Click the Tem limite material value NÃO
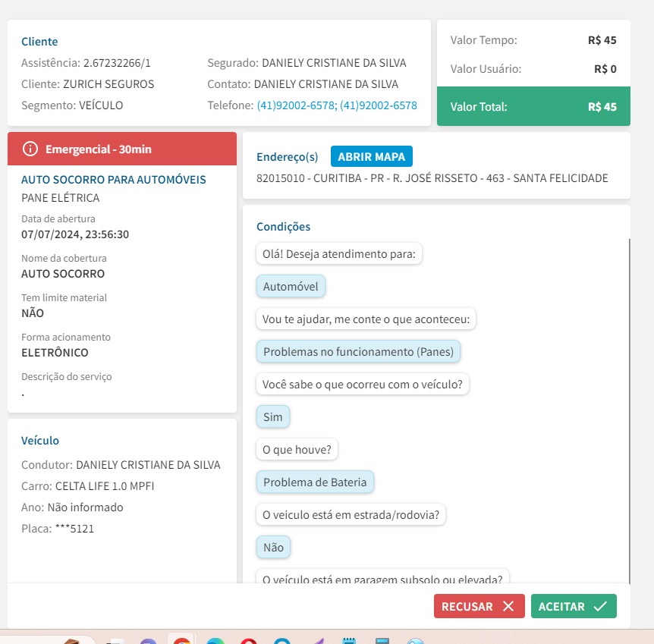Image resolution: width=654 pixels, height=644 pixels. pyautogui.click(x=33, y=313)
